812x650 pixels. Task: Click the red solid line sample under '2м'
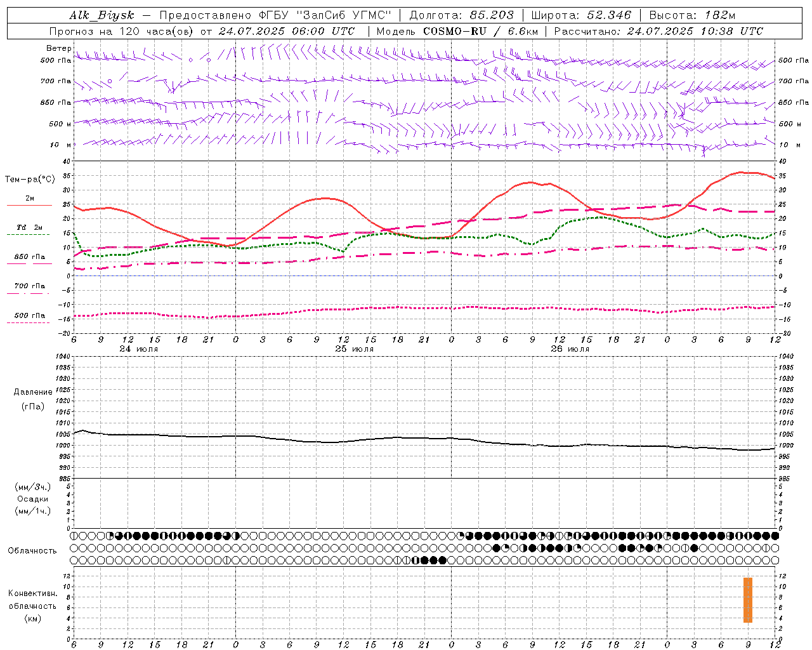30,206
